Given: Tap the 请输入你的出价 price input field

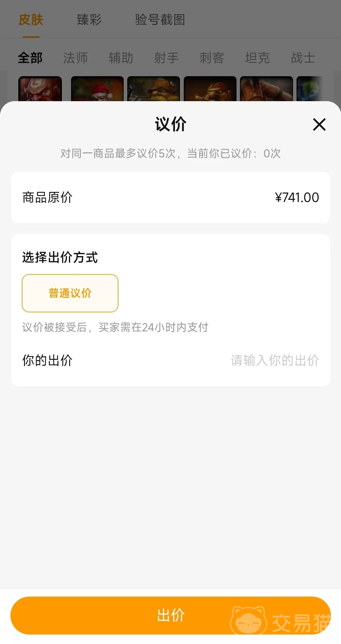Looking at the screenshot, I should pyautogui.click(x=275, y=360).
